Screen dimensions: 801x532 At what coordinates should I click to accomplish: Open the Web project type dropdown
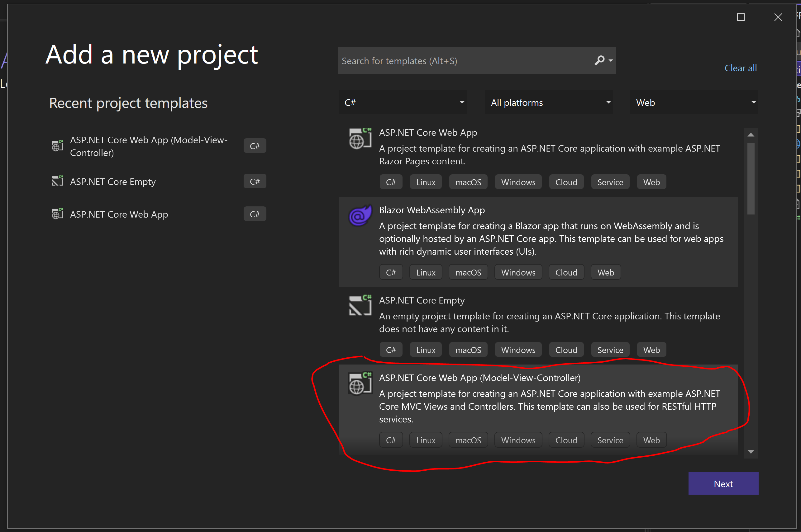[694, 102]
